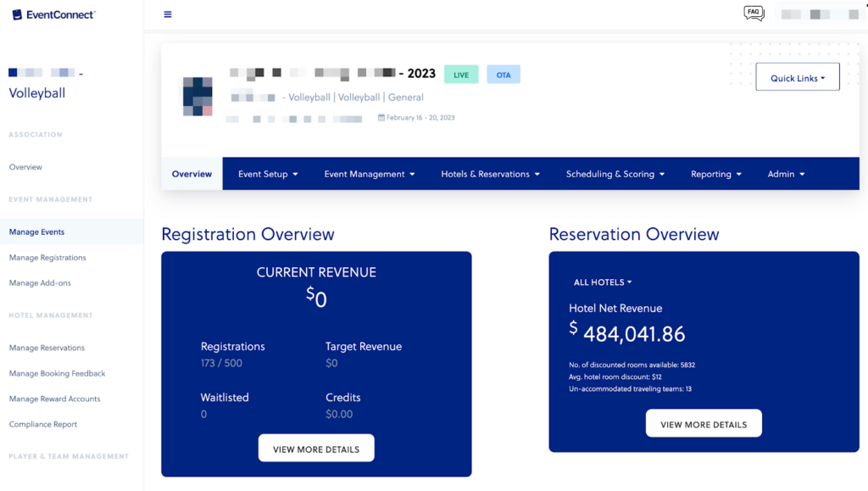Open the FAQ help icon
Image resolution: width=868 pixels, height=491 pixels.
[753, 12]
